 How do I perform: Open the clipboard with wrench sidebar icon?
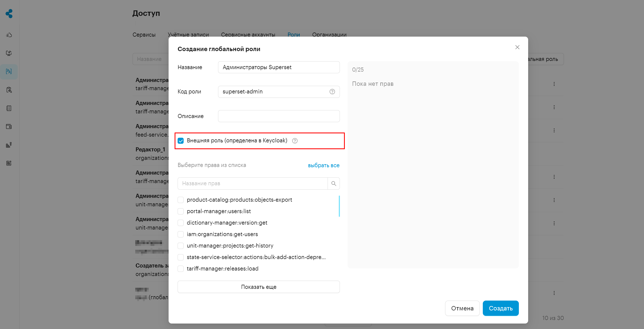point(9,90)
